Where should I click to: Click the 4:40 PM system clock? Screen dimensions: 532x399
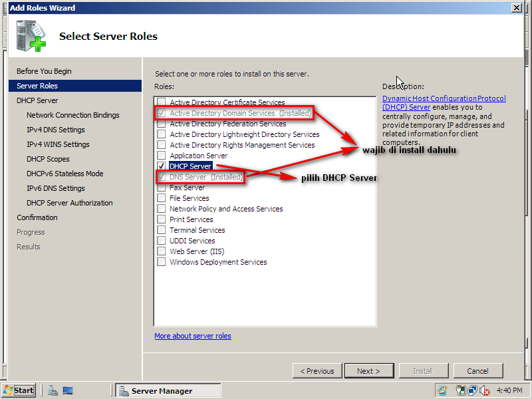point(509,390)
